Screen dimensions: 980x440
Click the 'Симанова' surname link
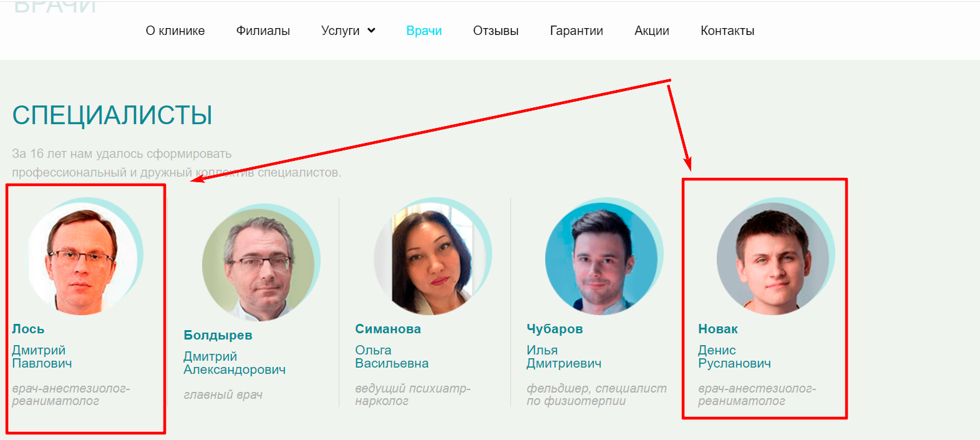[388, 329]
